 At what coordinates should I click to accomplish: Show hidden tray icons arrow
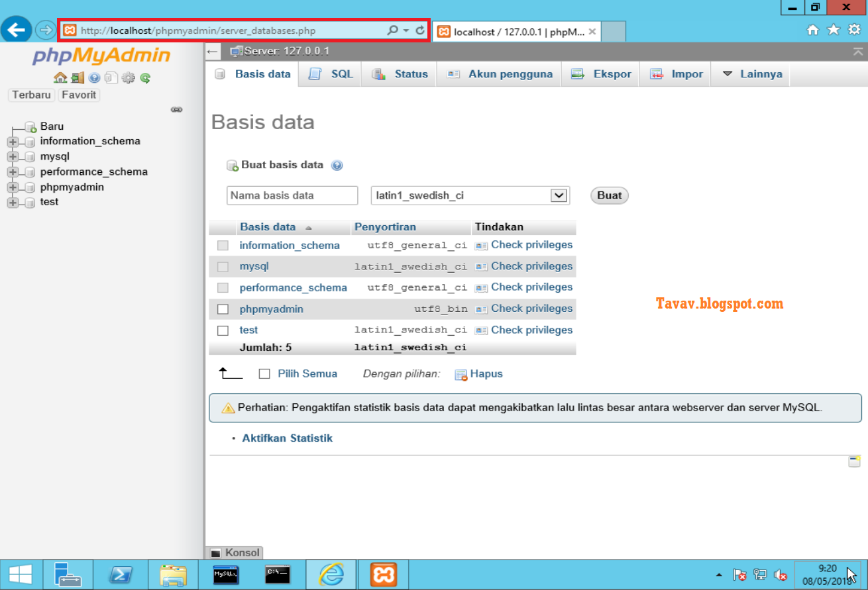720,575
